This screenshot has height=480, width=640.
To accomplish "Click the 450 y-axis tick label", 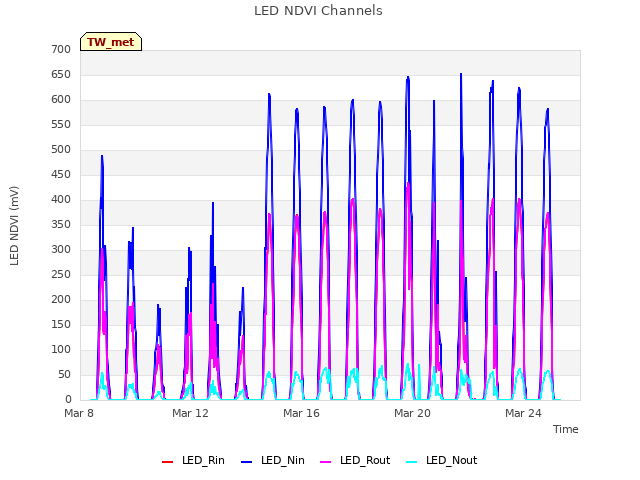I will (x=61, y=175).
